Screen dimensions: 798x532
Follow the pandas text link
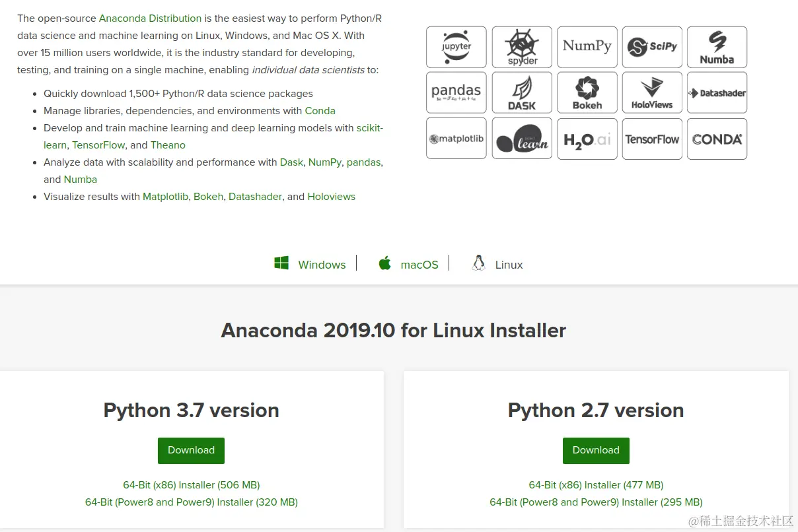click(363, 162)
